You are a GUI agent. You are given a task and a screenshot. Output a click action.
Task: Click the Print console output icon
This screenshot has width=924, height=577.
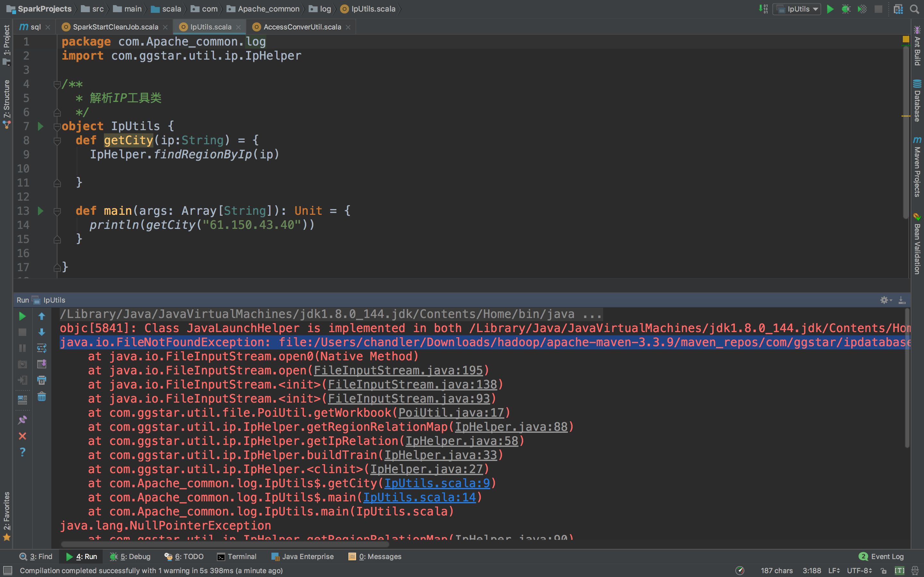42,380
